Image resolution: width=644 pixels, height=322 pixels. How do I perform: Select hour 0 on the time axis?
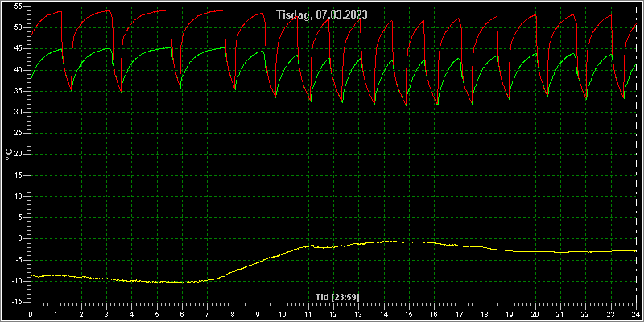31,315
